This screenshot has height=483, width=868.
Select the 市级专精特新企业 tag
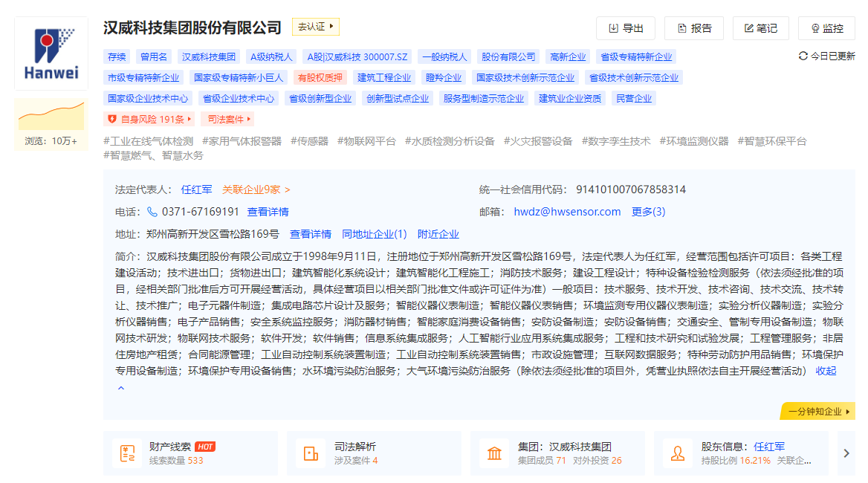pos(143,78)
